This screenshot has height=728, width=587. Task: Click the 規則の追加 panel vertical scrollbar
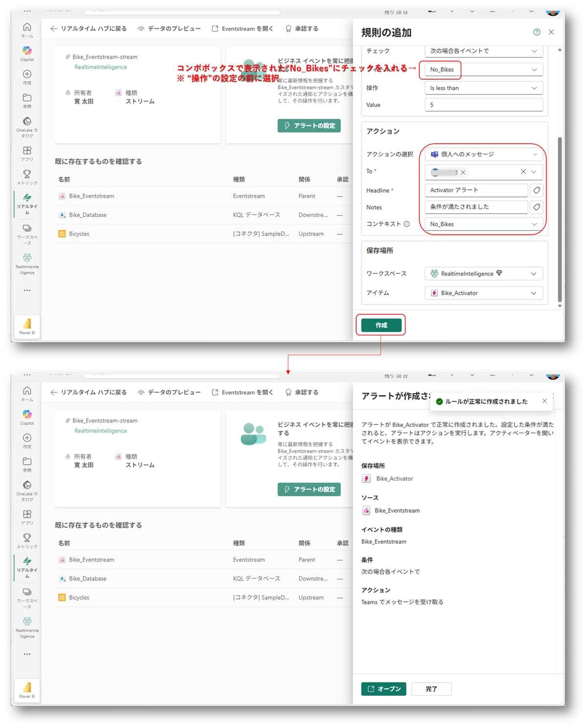[560, 219]
